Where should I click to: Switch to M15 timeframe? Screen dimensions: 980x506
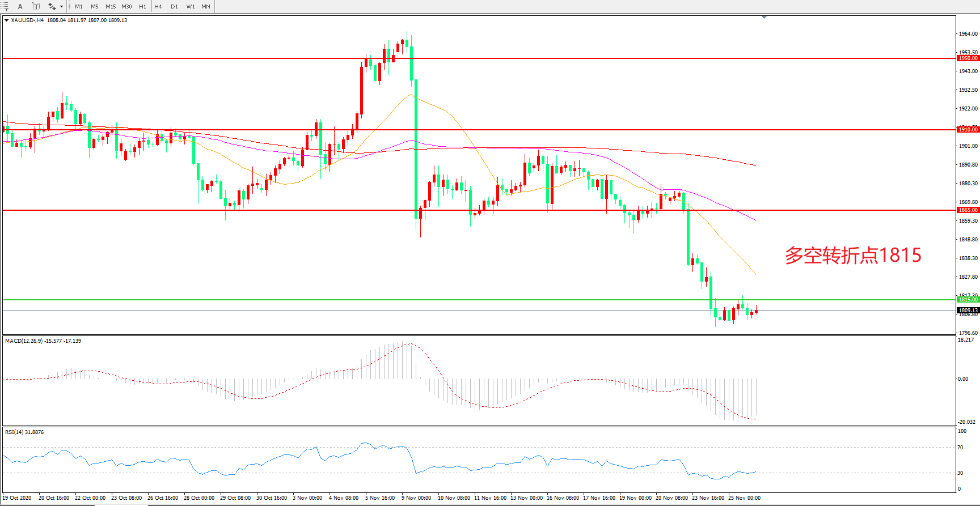[x=111, y=7]
